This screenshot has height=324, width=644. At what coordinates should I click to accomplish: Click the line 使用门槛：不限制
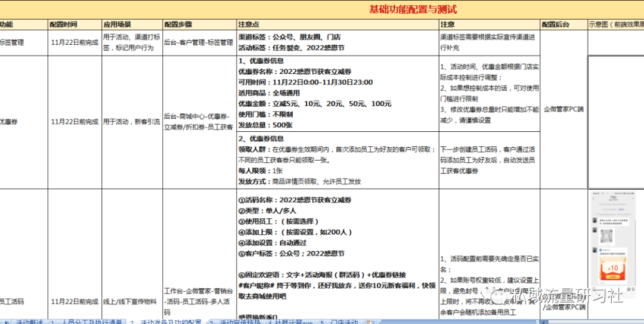pyautogui.click(x=266, y=114)
